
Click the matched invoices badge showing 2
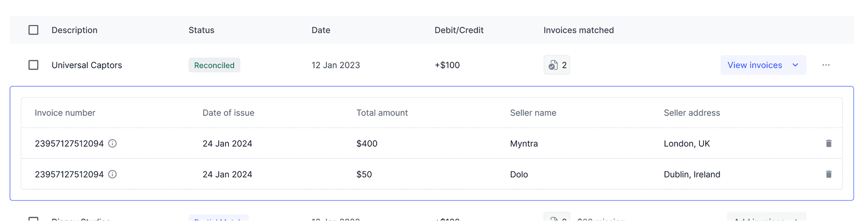(557, 65)
